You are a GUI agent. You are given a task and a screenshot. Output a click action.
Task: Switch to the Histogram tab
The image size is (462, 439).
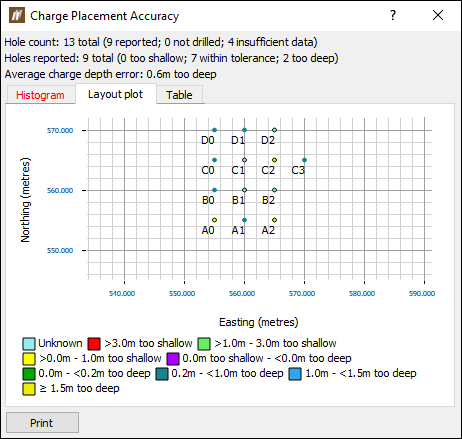40,95
